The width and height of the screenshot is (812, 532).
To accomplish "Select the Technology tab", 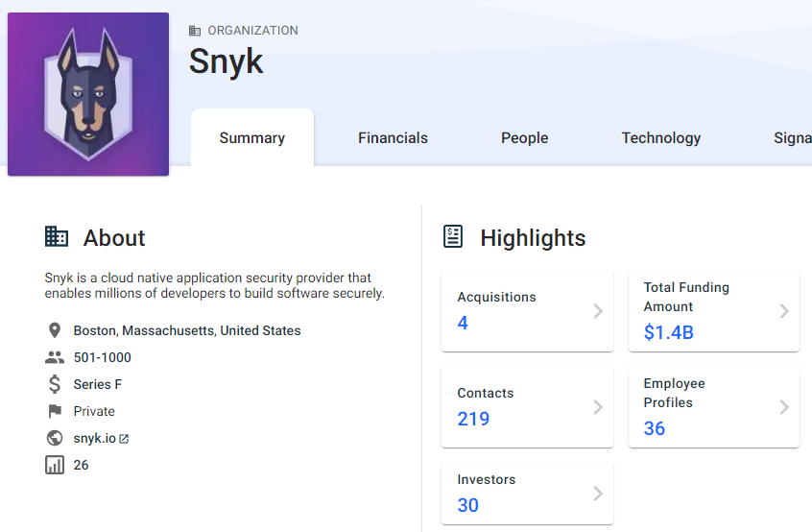I will (x=660, y=138).
